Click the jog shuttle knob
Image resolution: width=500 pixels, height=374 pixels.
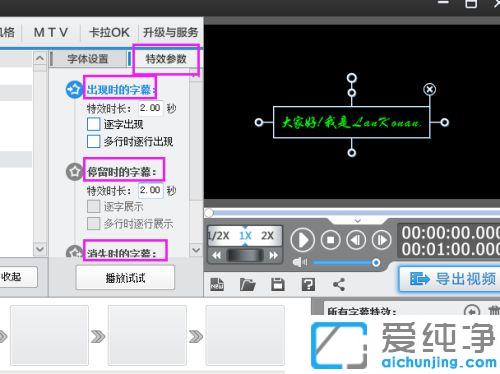(245, 256)
